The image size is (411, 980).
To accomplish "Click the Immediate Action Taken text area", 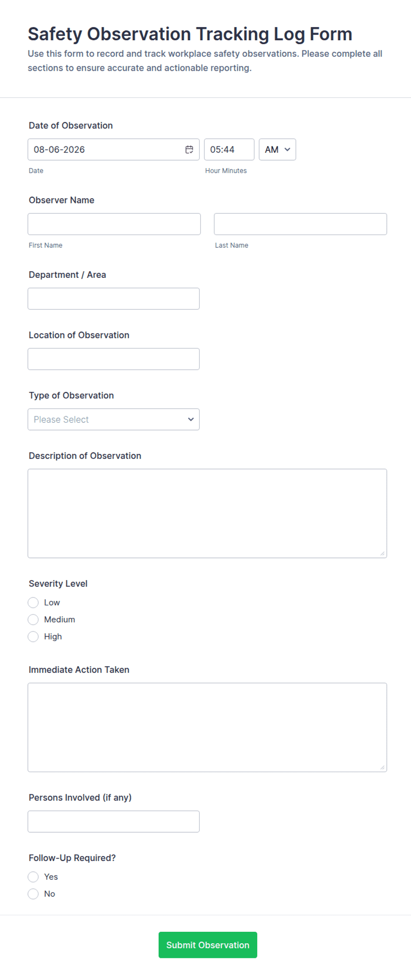I will 207,727.
